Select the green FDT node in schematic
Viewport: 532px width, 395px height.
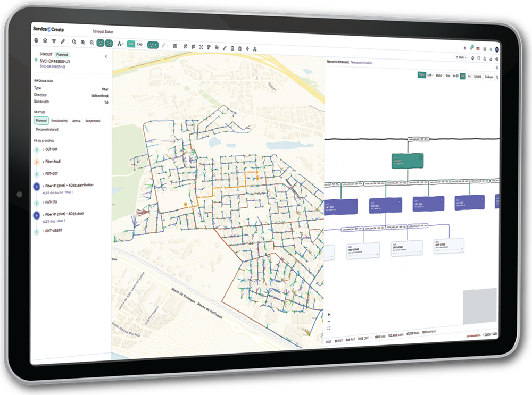click(407, 161)
